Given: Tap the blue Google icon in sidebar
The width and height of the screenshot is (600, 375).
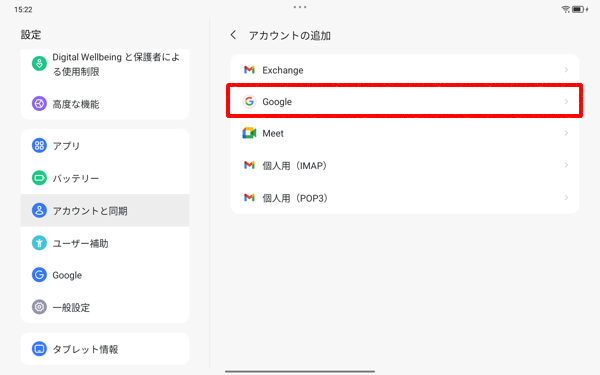Looking at the screenshot, I should (39, 275).
